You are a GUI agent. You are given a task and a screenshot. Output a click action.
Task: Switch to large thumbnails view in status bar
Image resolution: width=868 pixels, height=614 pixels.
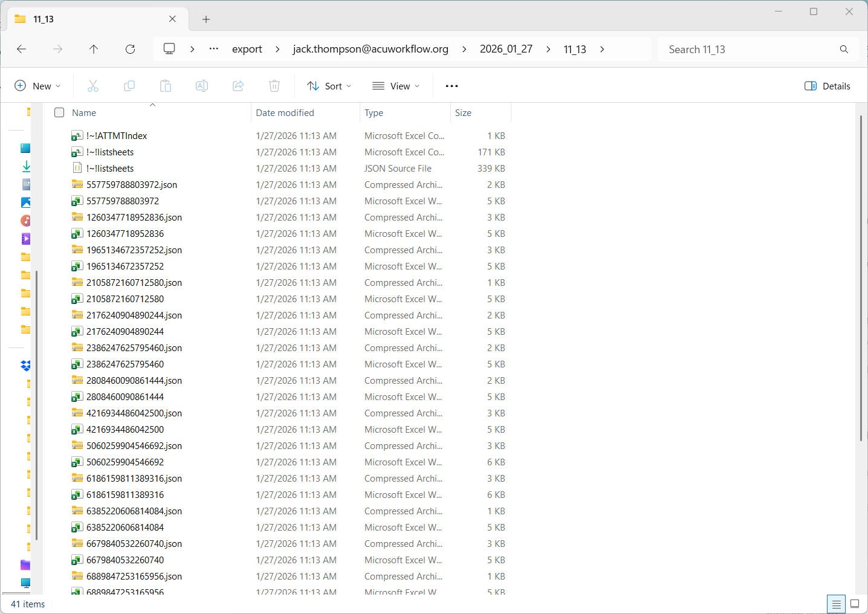pyautogui.click(x=855, y=604)
